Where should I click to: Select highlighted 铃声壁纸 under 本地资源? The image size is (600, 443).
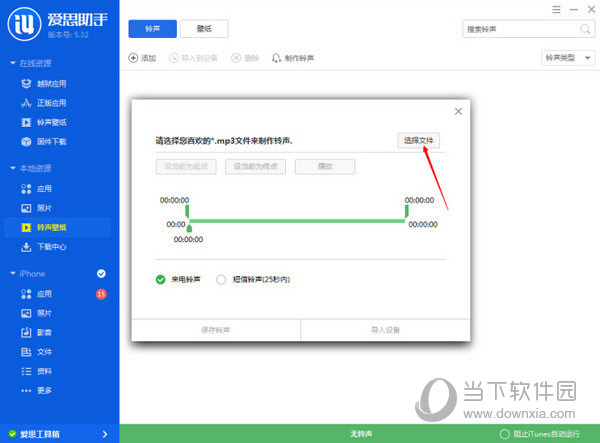57,228
